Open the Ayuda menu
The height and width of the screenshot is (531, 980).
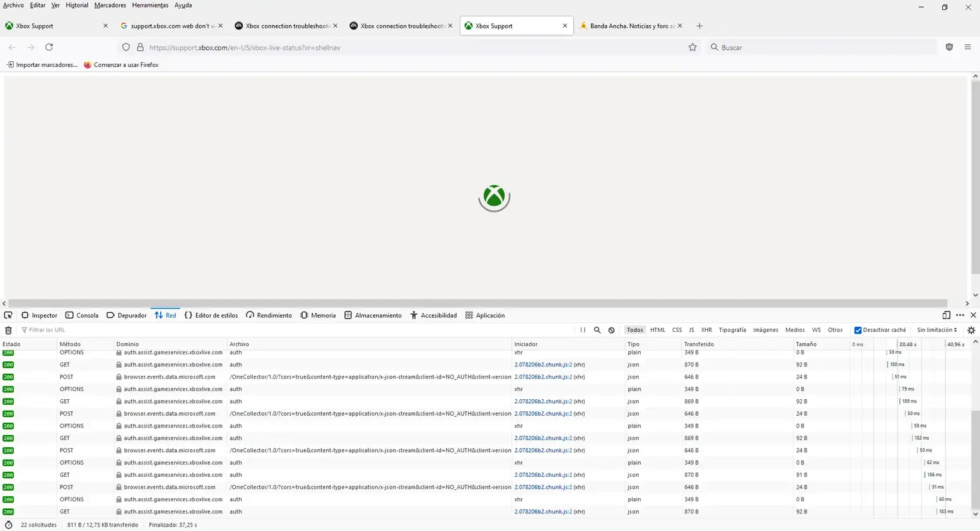coord(183,5)
